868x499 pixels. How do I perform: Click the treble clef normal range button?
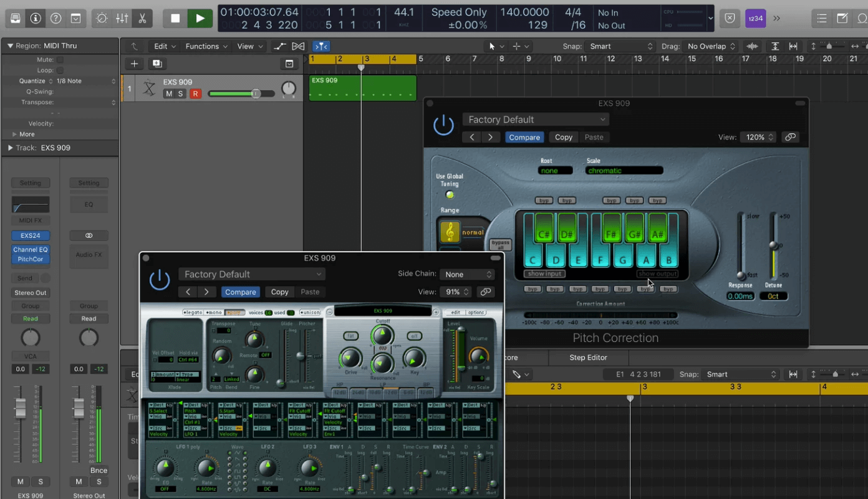pos(450,232)
